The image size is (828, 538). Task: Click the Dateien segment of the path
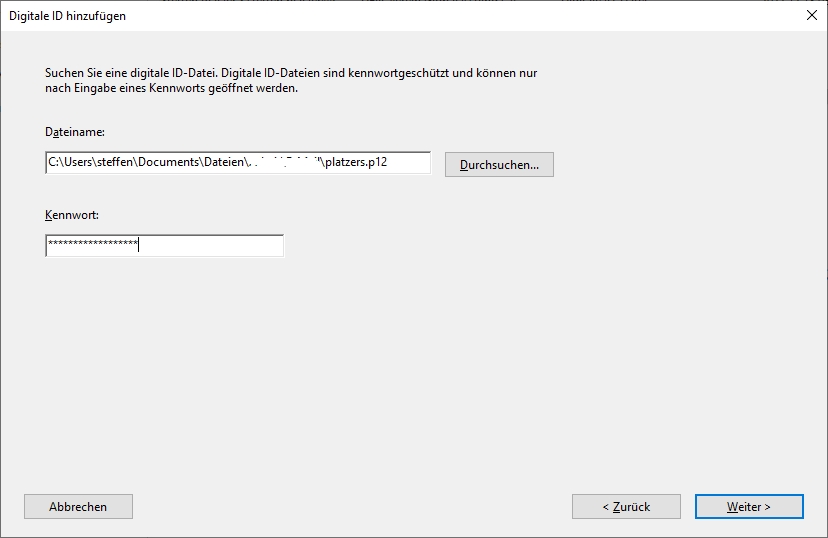(x=224, y=163)
